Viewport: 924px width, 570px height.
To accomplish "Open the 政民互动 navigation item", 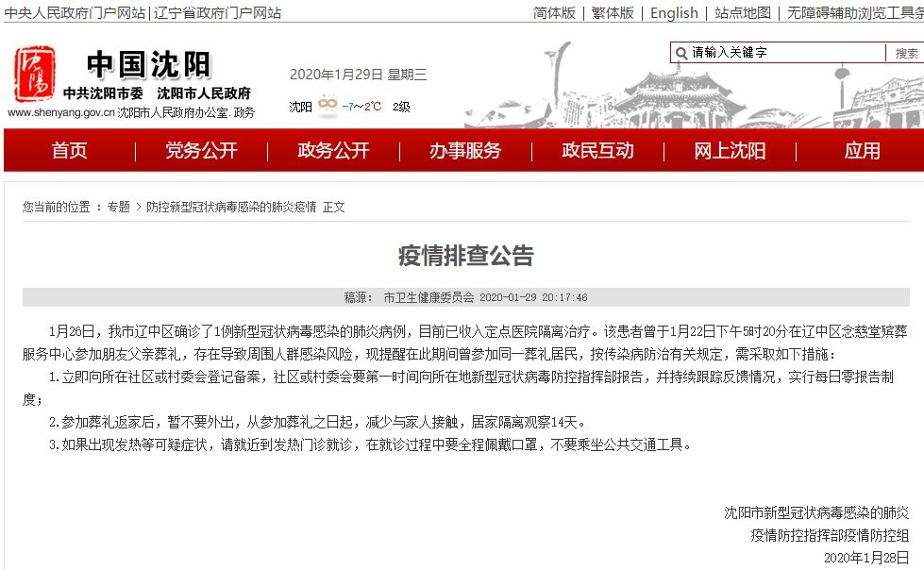I will click(597, 151).
